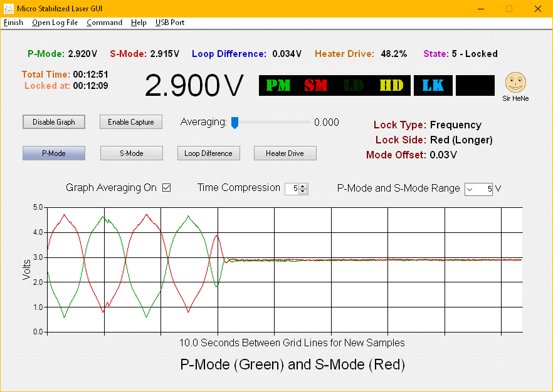Image resolution: width=553 pixels, height=392 pixels.
Task: Click the blank black indicator box
Action: tap(475, 86)
